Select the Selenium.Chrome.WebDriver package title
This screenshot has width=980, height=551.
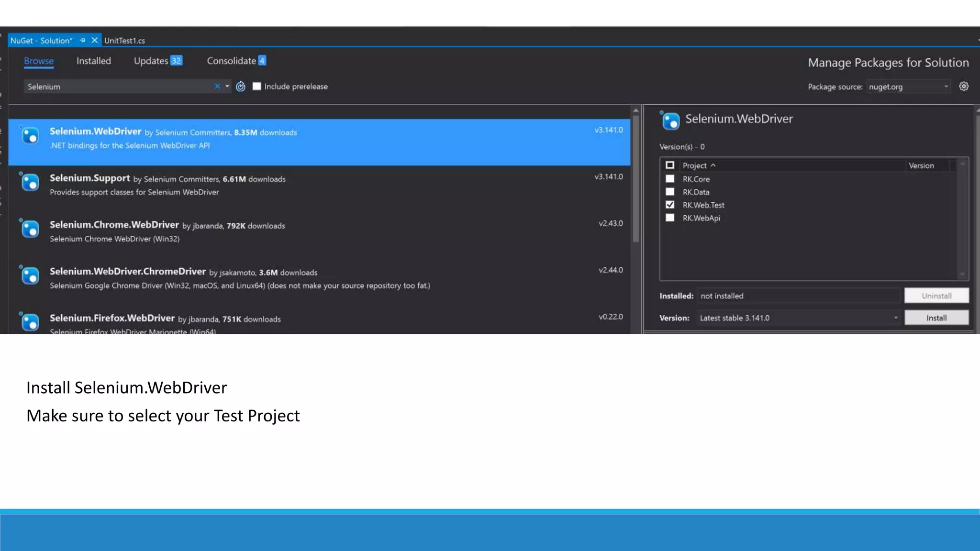pos(114,225)
